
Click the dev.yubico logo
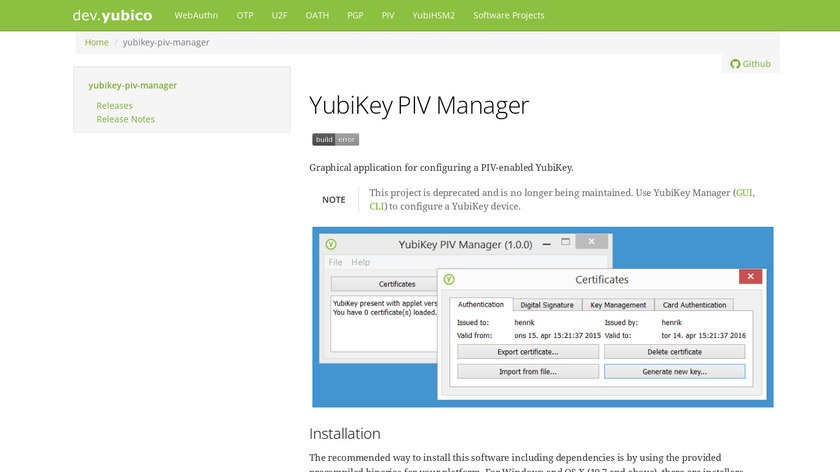[x=112, y=16]
